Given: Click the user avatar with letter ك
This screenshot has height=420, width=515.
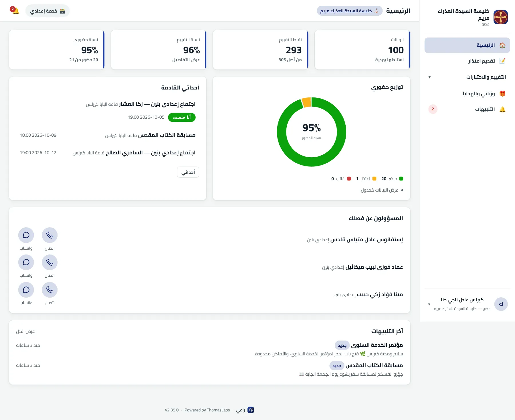Looking at the screenshot, I should pyautogui.click(x=501, y=304).
